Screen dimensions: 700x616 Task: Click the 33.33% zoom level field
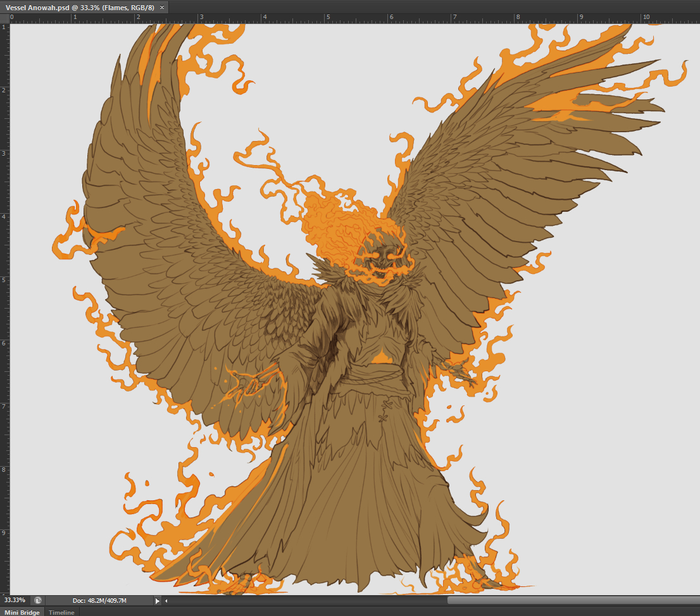[15, 600]
